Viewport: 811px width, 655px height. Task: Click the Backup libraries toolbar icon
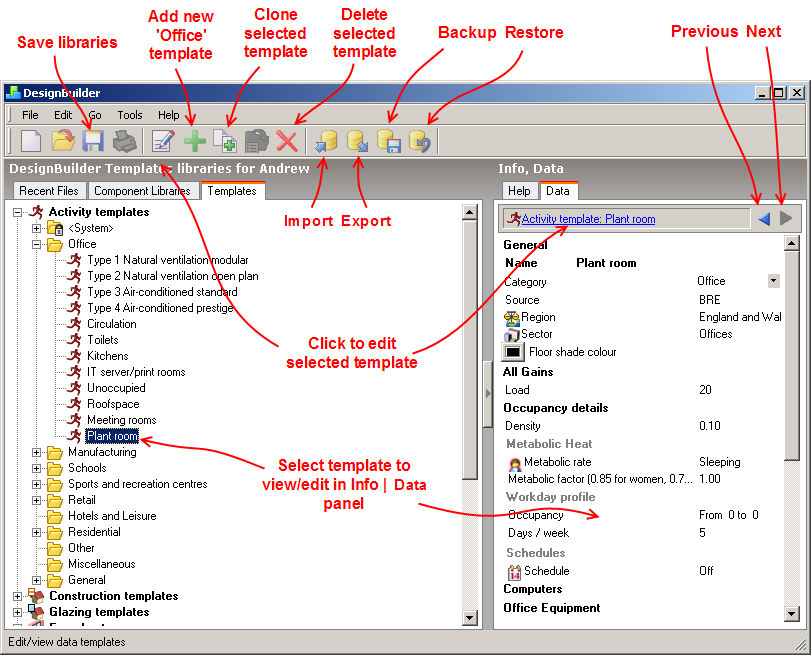tap(388, 141)
